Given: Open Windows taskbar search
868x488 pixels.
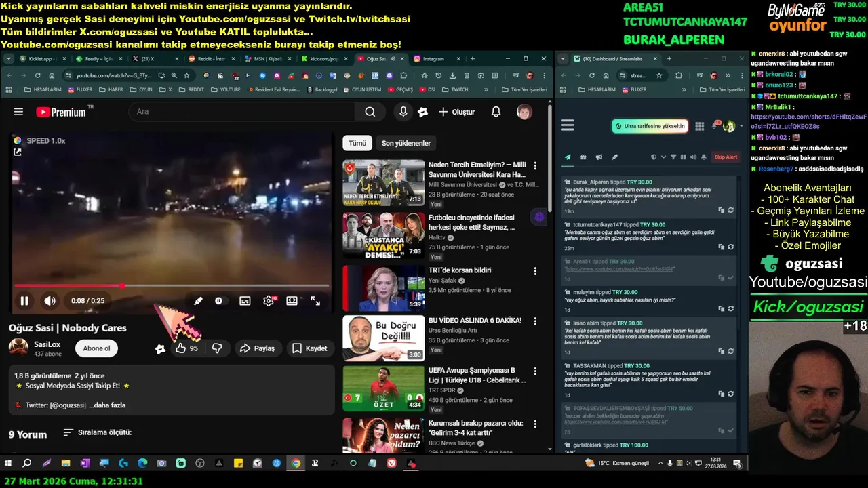Looking at the screenshot, I should coord(26,464).
